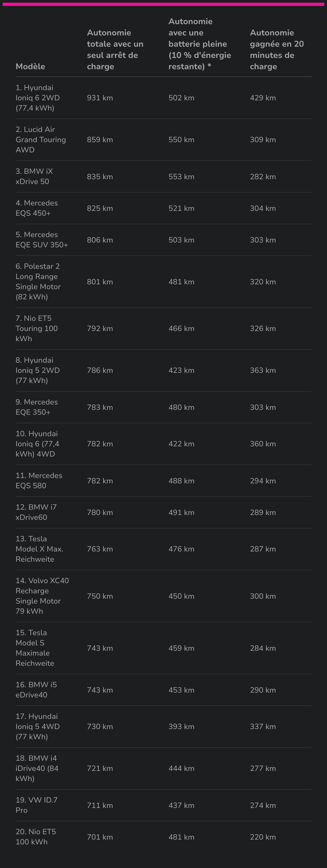Click the Modèle column header
This screenshot has width=327, height=868.
pyautogui.click(x=30, y=66)
